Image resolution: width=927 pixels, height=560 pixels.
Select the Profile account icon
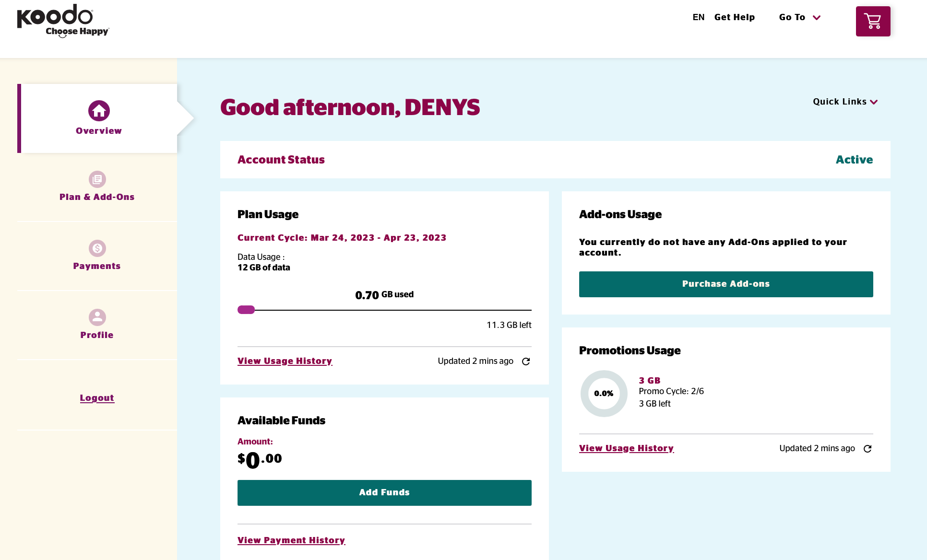tap(96, 316)
